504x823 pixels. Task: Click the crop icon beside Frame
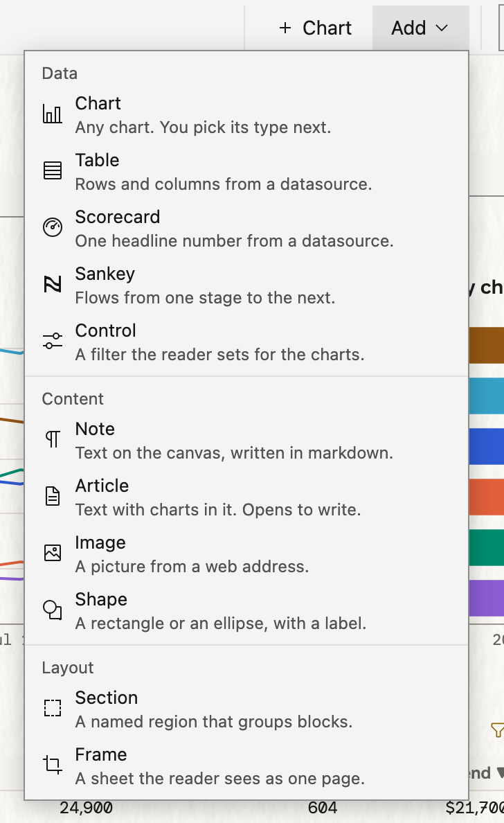point(53,765)
